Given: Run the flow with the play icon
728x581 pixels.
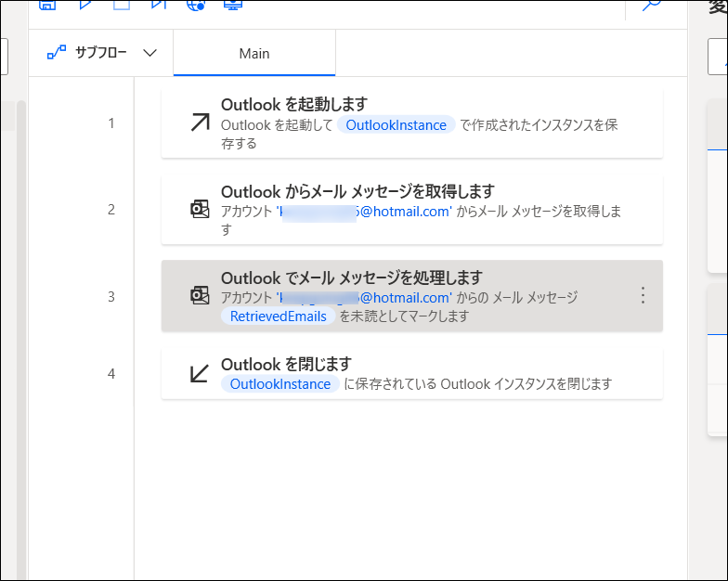Looking at the screenshot, I should (x=85, y=5).
